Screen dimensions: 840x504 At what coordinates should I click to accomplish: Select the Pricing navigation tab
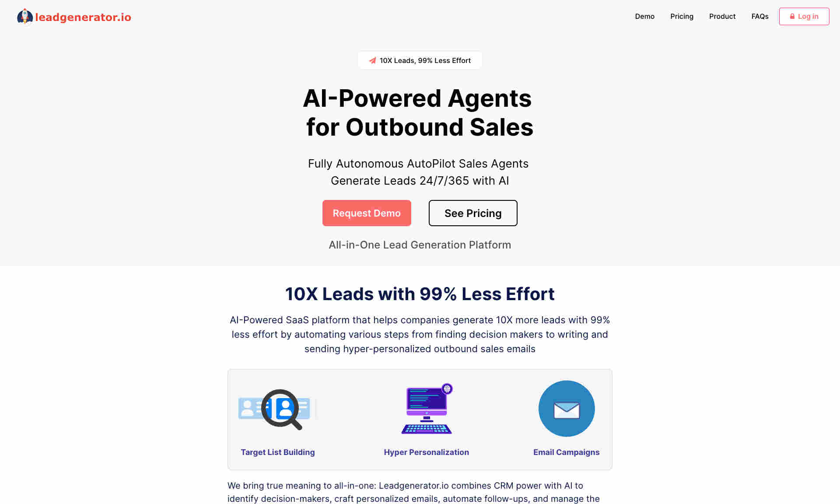(682, 16)
